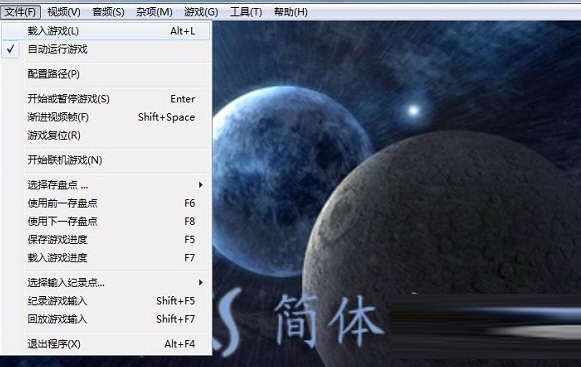Open the 游戏(G) menu
This screenshot has height=367, width=581.
[x=201, y=12]
